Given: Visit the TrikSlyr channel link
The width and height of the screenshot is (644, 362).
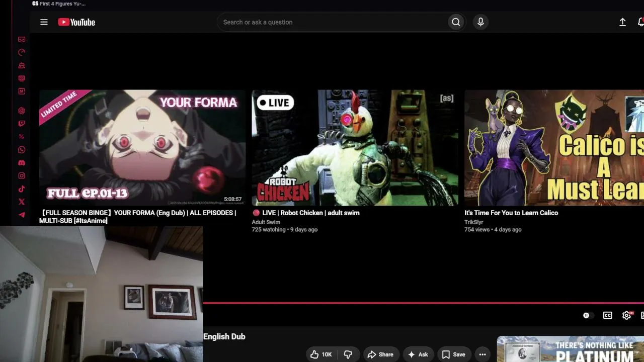Looking at the screenshot, I should point(473,222).
